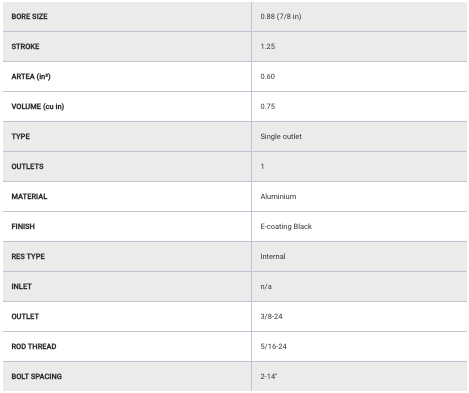Click the 3/8-24 outlet value
This screenshot has height=393, width=469.
tap(271, 316)
